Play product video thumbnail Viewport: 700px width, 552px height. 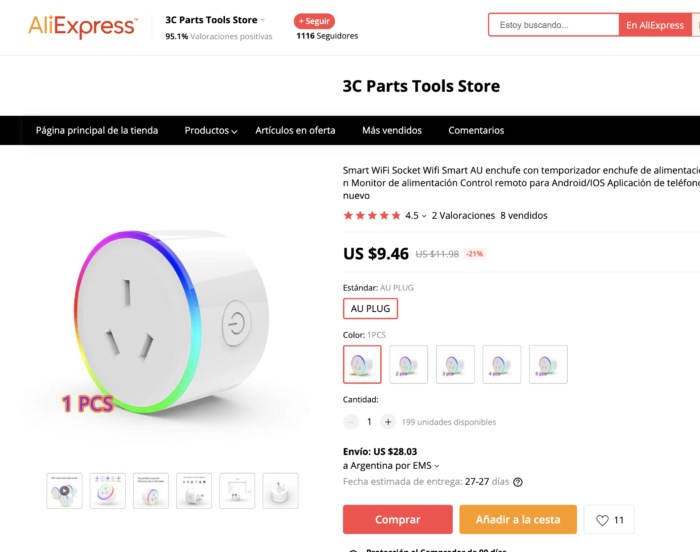tap(64, 491)
